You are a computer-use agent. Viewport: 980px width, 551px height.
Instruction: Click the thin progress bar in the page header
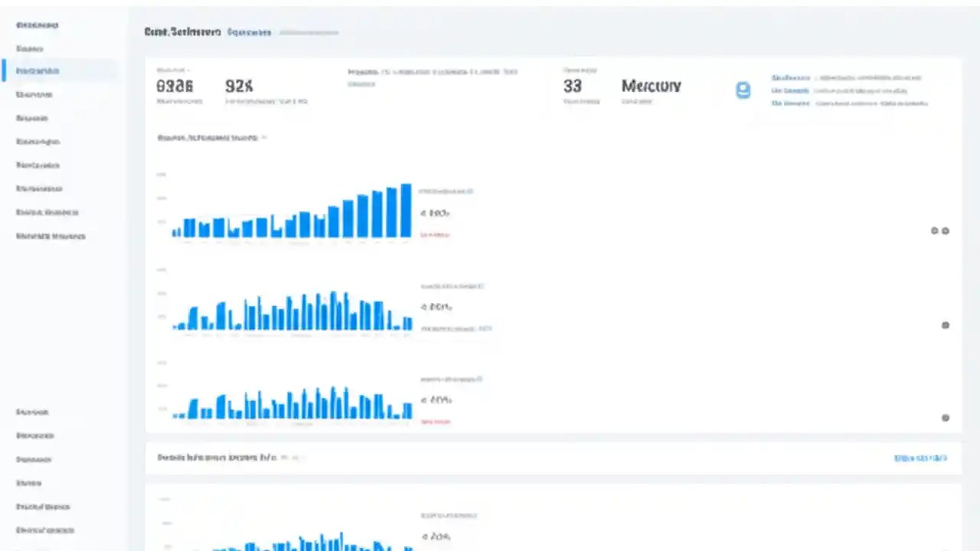click(309, 33)
